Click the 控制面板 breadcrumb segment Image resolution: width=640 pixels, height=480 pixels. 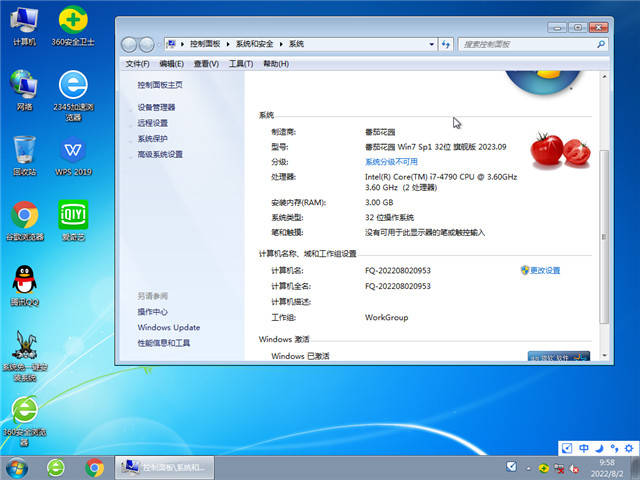[205, 44]
